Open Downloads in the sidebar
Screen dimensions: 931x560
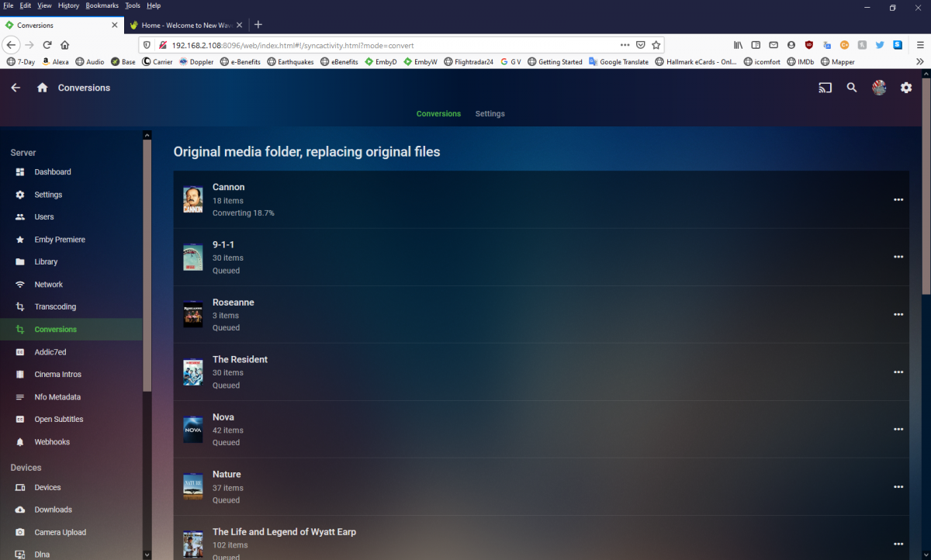(71, 510)
